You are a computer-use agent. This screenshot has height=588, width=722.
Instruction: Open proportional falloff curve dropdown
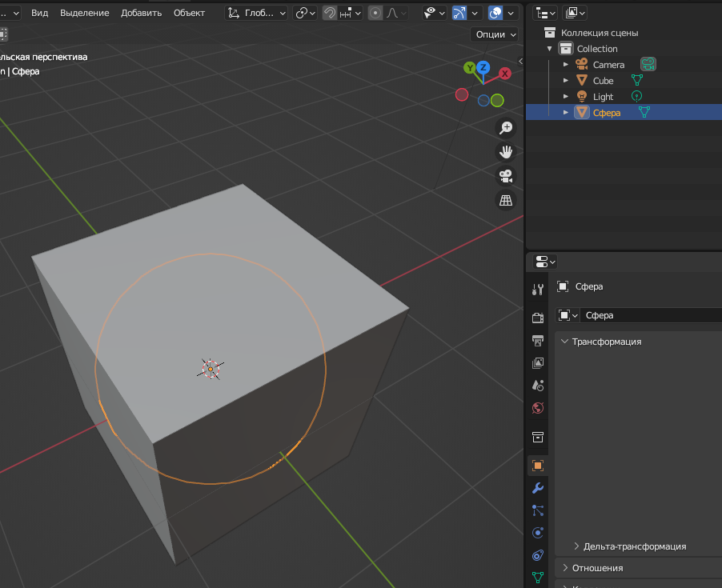[x=396, y=13]
